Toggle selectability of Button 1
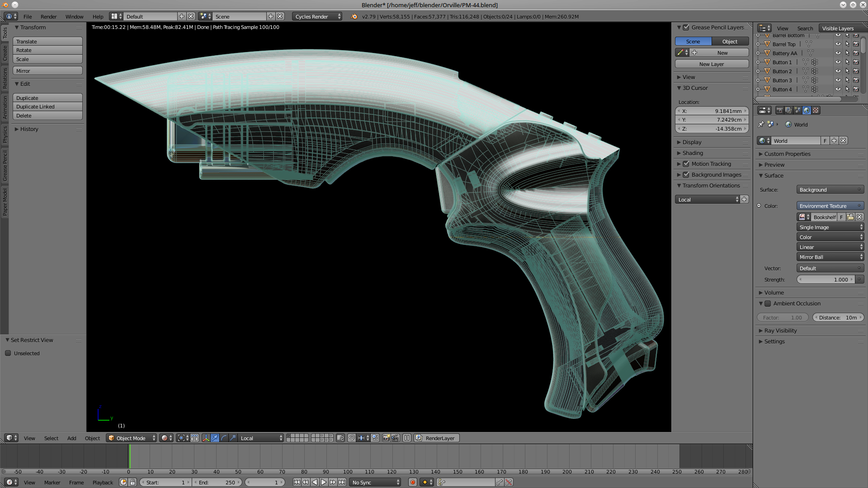This screenshot has width=868, height=488. click(x=847, y=62)
